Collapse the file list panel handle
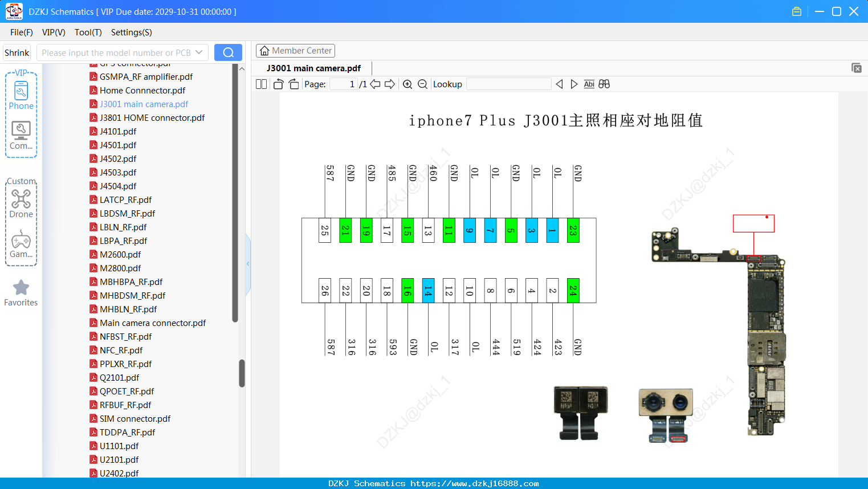Screen dimensions: 868x489 248,264
